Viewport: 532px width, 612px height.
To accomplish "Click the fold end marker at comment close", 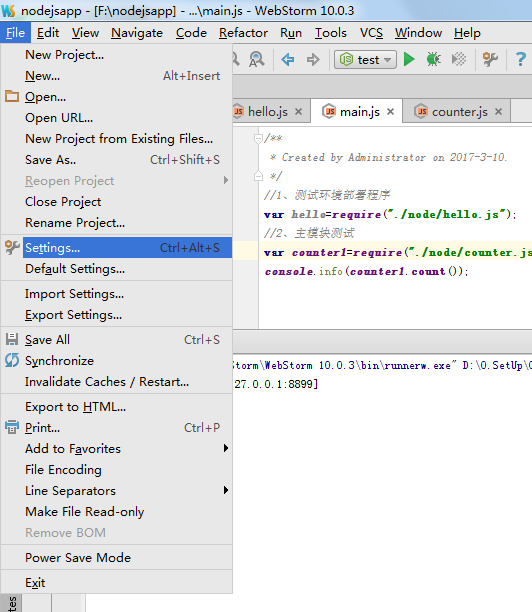I will pos(258,176).
